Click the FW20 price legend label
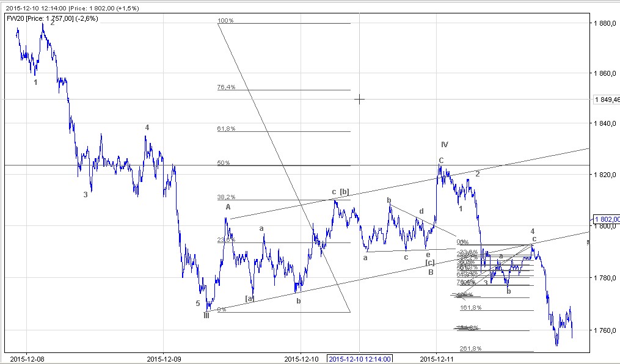The image size is (620, 364). tap(52, 18)
